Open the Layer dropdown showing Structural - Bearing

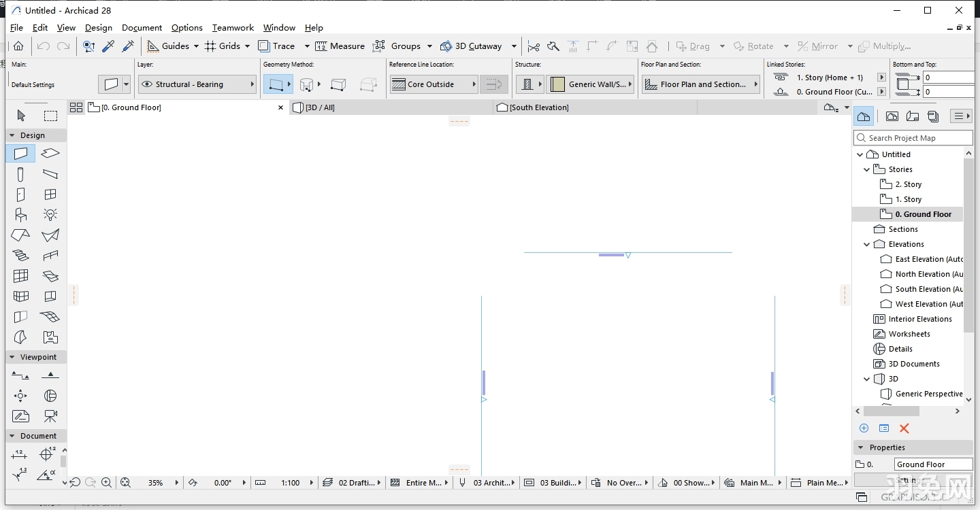[197, 84]
